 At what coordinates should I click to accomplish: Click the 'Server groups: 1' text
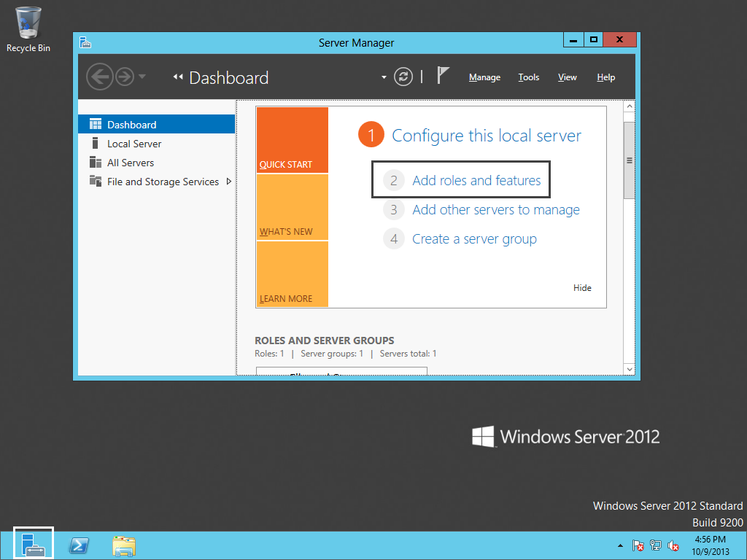tap(332, 354)
